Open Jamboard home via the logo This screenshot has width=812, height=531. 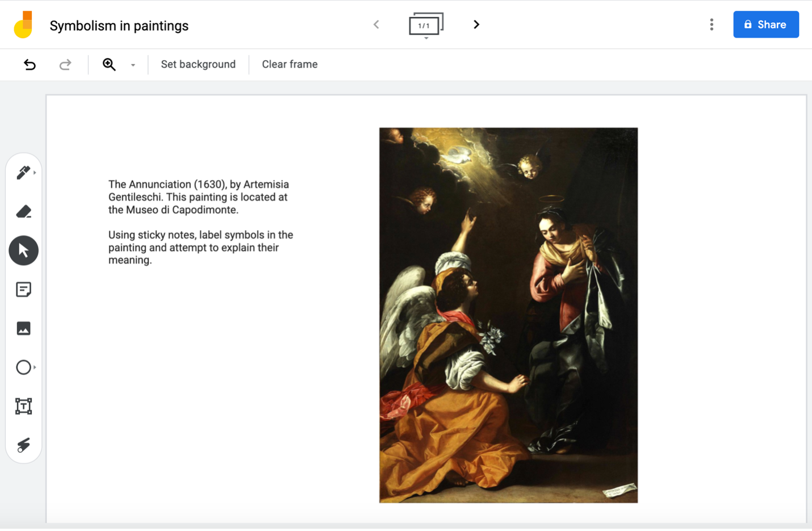[x=23, y=24]
